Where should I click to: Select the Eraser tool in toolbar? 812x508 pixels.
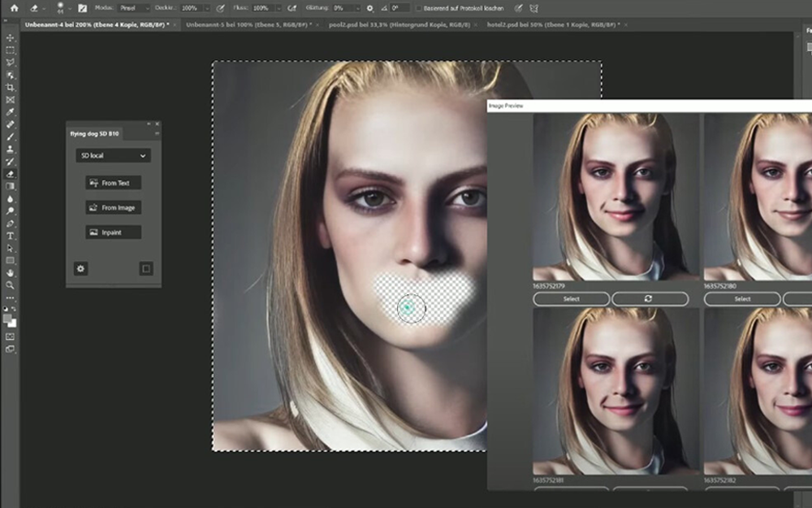click(x=10, y=174)
